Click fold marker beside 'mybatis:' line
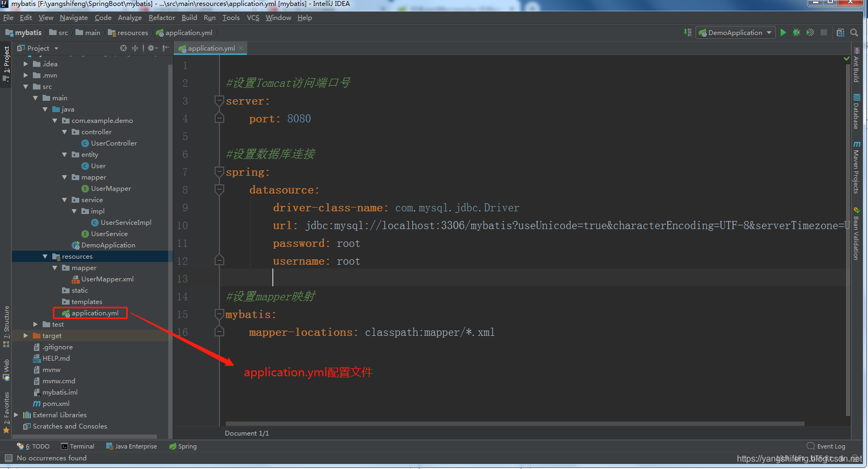The image size is (868, 469). point(219,314)
